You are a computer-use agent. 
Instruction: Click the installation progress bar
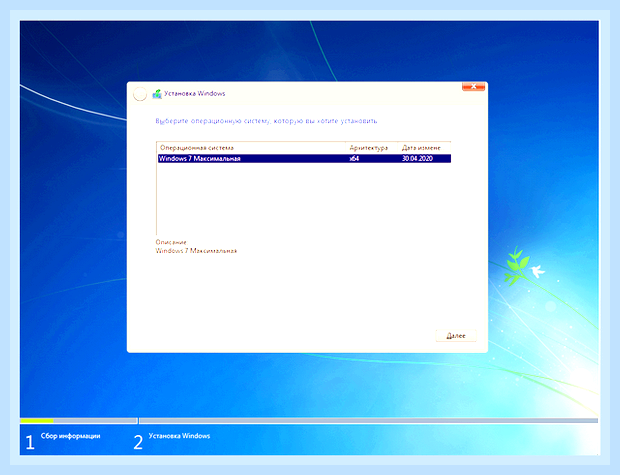point(309,421)
